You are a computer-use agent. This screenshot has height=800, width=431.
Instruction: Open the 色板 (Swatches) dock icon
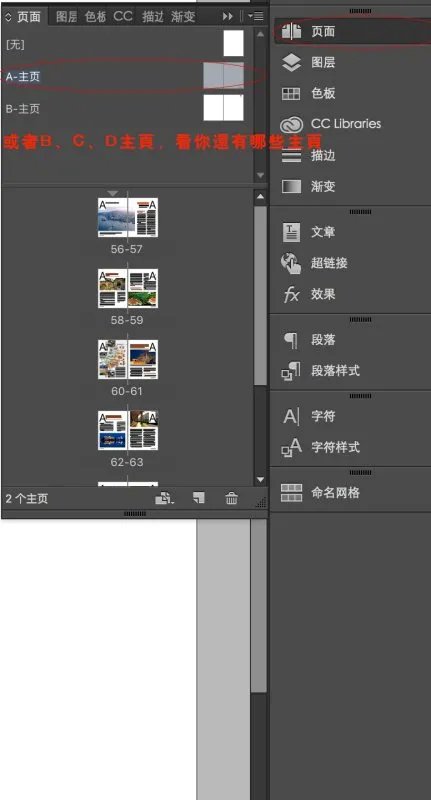(x=291, y=94)
